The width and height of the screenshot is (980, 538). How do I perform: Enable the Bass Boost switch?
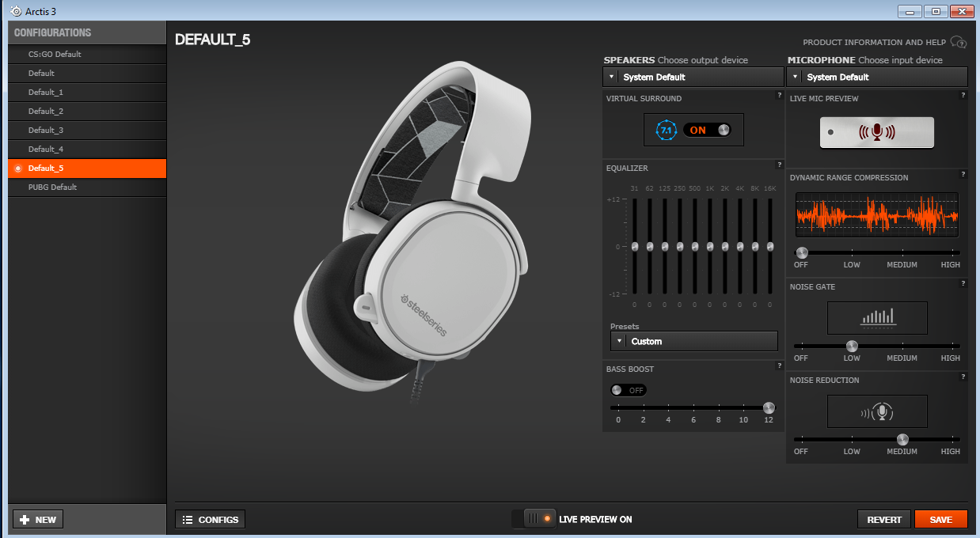tap(629, 390)
